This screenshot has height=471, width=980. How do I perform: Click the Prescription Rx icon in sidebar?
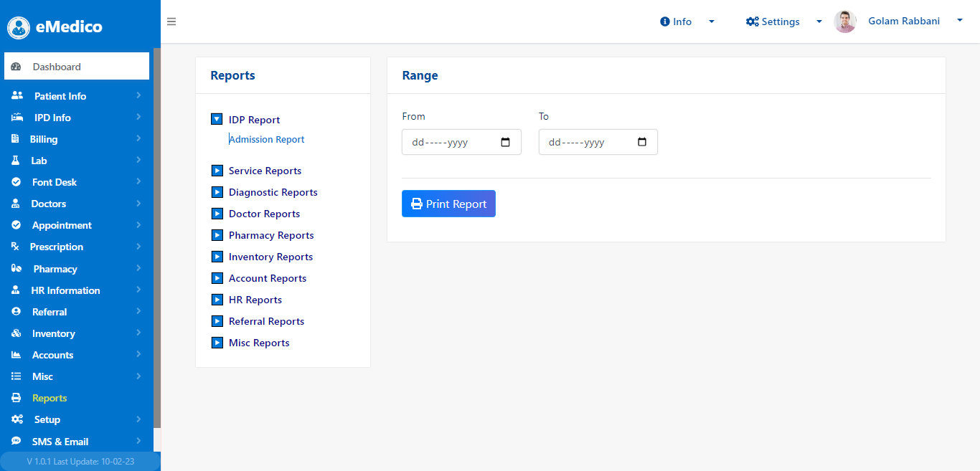(15, 247)
